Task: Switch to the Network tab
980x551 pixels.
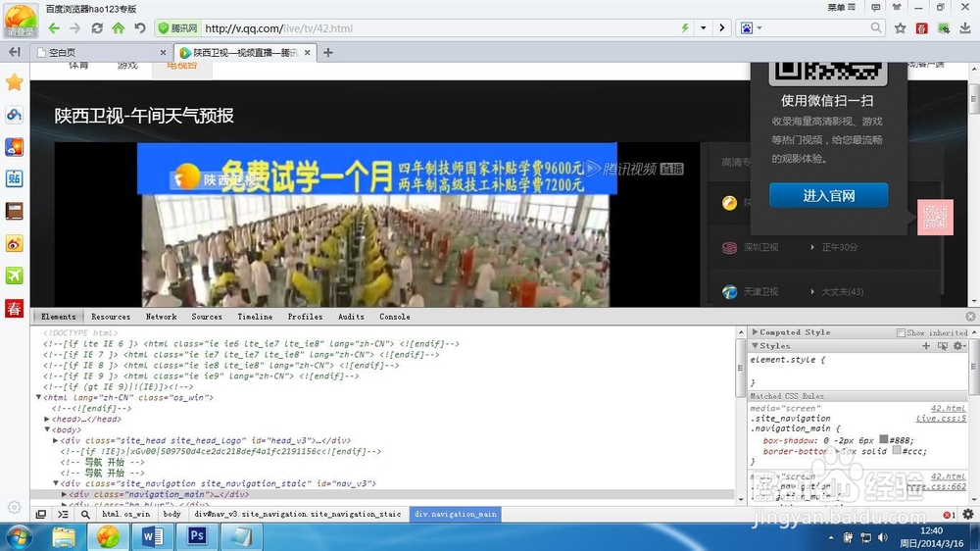Action: [162, 317]
